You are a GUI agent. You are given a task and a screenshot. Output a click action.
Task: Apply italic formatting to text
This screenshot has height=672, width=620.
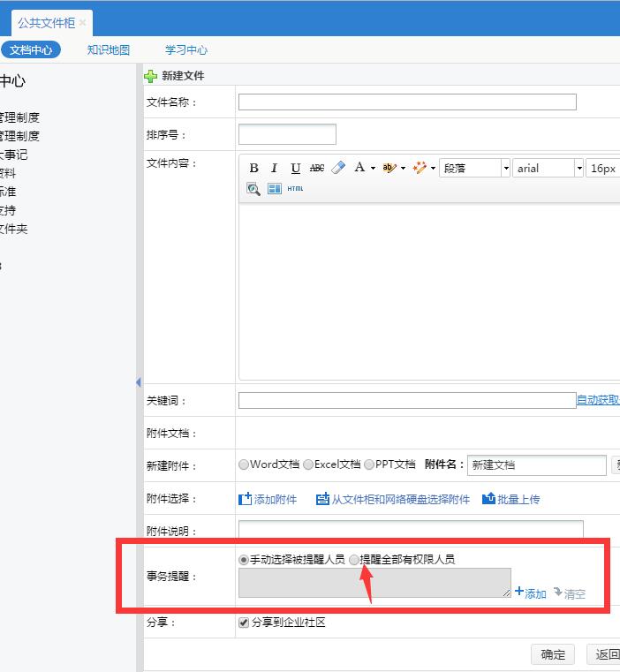(274, 168)
